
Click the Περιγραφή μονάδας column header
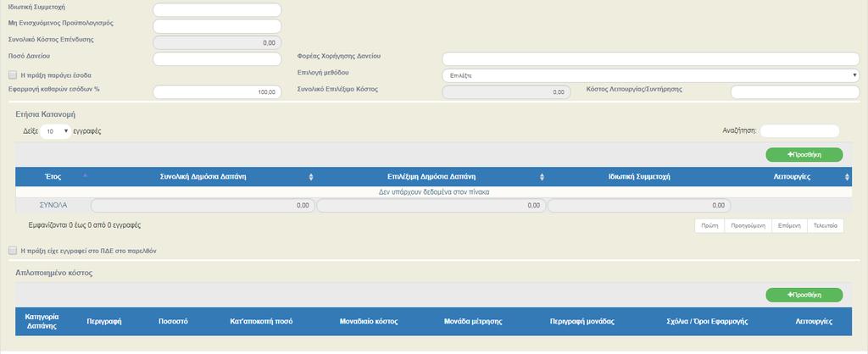(581, 321)
